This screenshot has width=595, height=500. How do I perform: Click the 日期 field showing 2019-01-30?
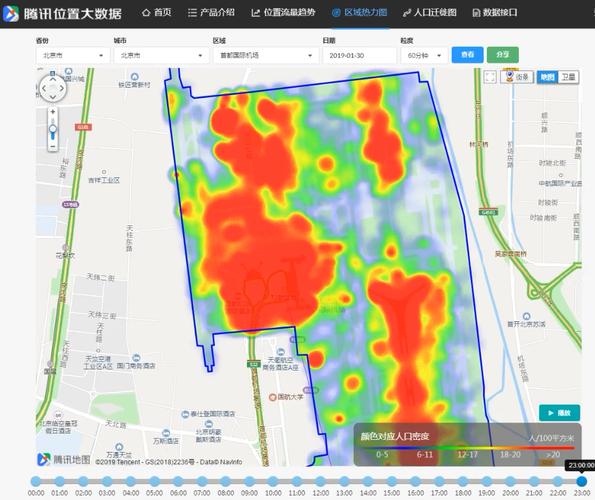coord(359,55)
